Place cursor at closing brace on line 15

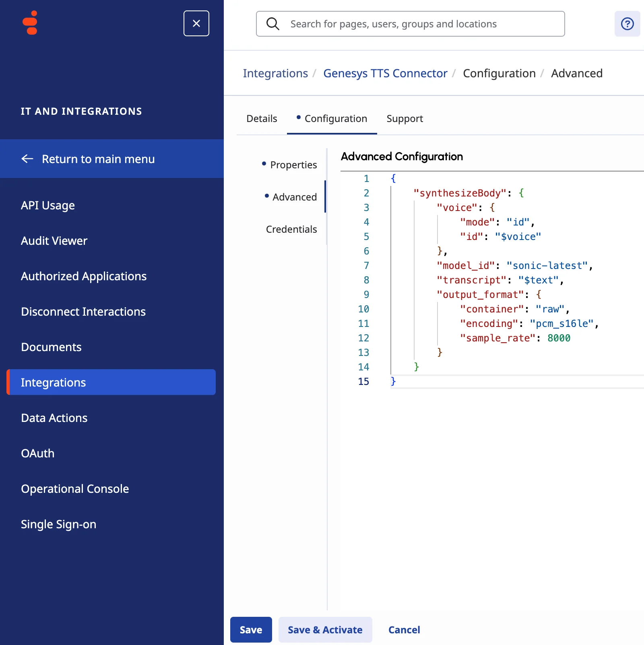pyautogui.click(x=393, y=382)
